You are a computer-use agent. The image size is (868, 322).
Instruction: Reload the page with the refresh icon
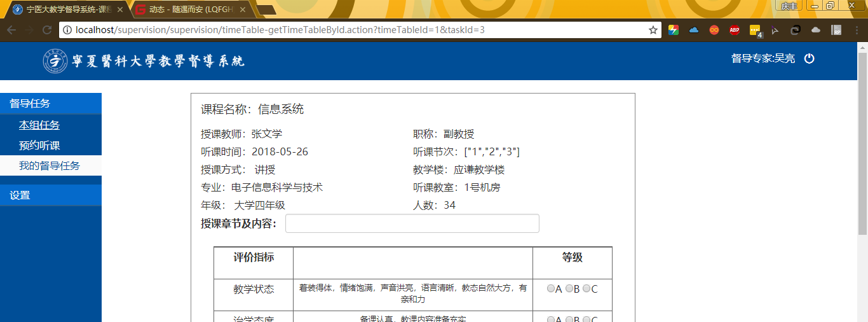click(x=47, y=30)
